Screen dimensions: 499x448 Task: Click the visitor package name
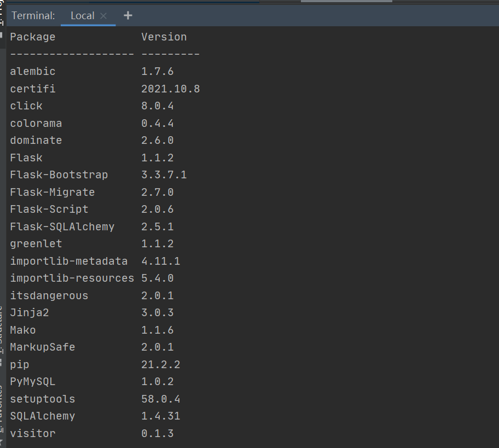[x=33, y=433]
